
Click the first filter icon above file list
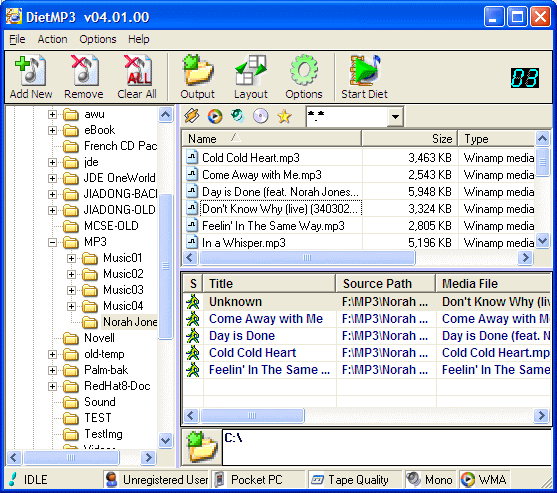[192, 116]
